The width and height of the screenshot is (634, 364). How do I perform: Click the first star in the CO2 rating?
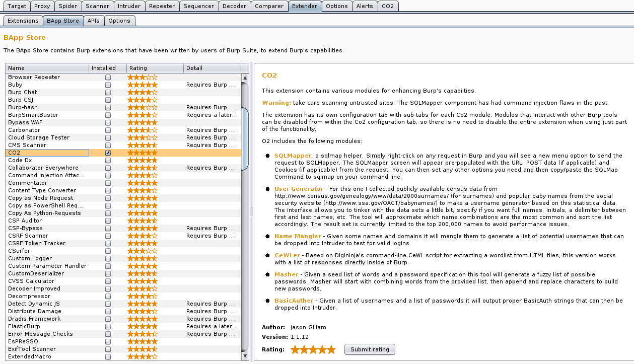295,349
